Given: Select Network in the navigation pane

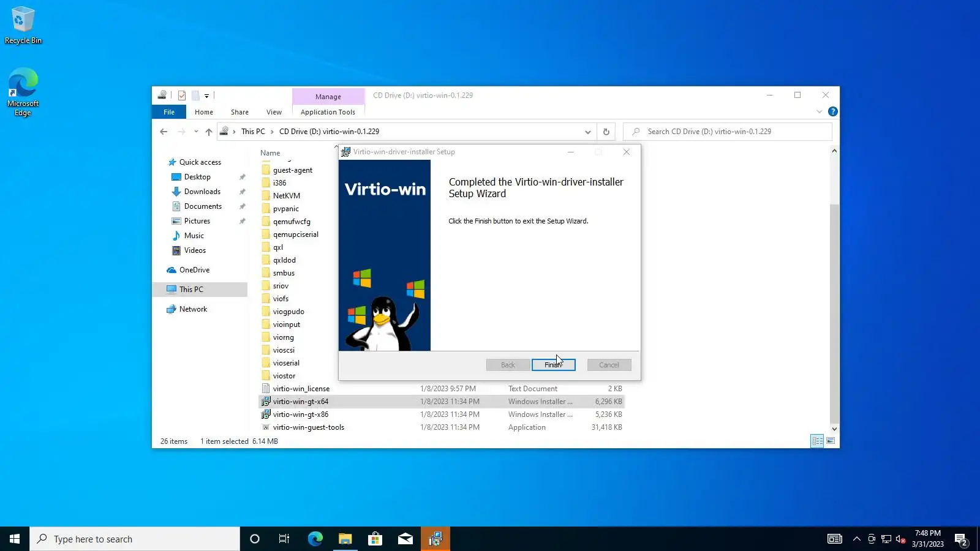Looking at the screenshot, I should coord(193,309).
